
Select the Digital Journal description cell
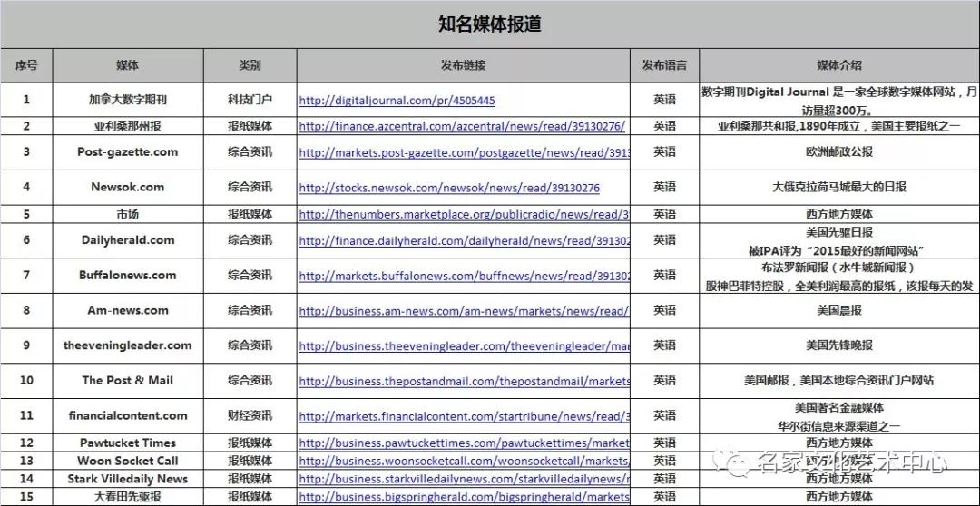839,100
